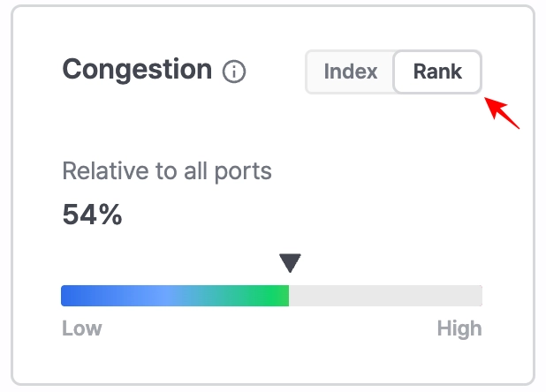This screenshot has width=546, height=392.
Task: Select the Rank toggle option
Action: pos(437,72)
